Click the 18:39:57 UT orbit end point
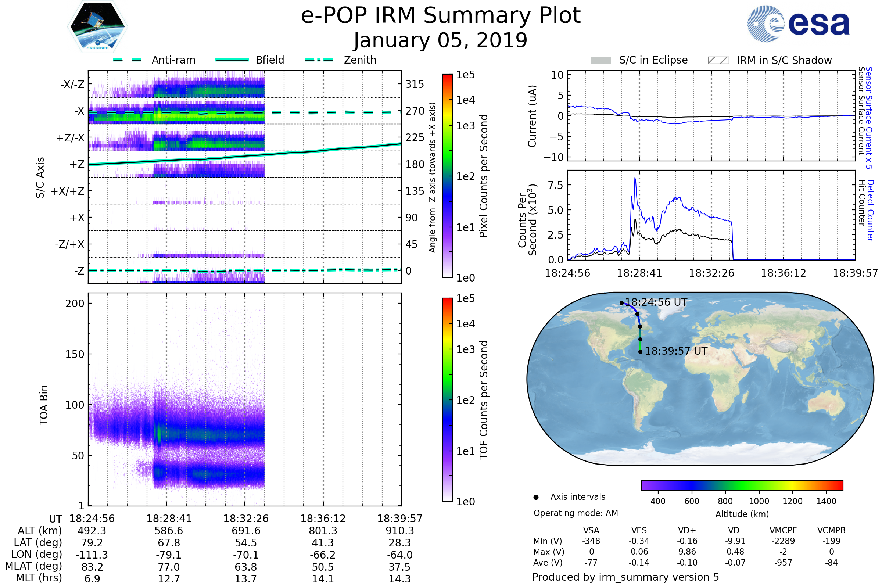The height and width of the screenshot is (588, 882). [x=641, y=352]
